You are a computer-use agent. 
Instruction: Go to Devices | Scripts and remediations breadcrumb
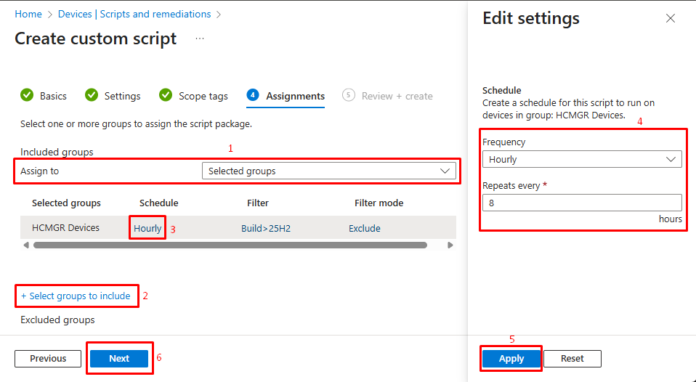click(134, 14)
